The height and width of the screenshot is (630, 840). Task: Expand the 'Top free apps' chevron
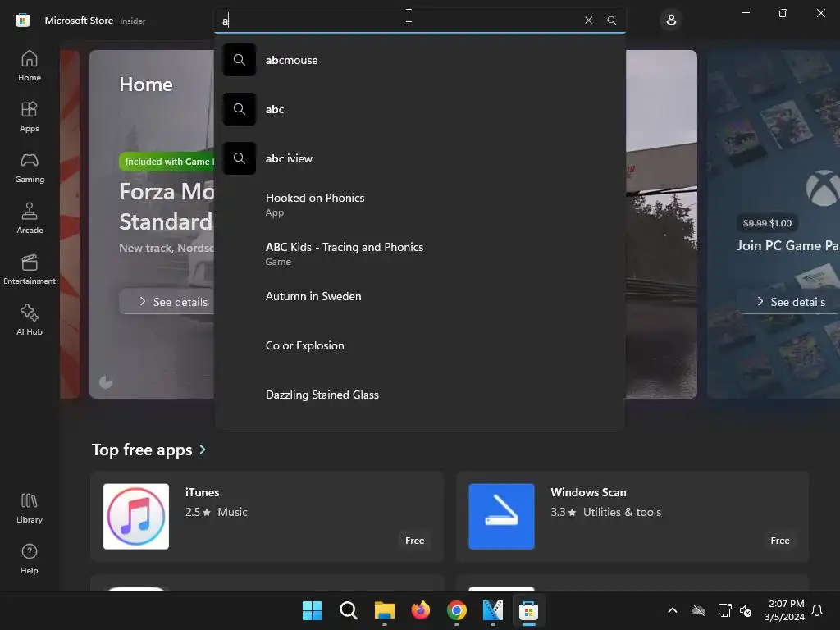pos(203,450)
